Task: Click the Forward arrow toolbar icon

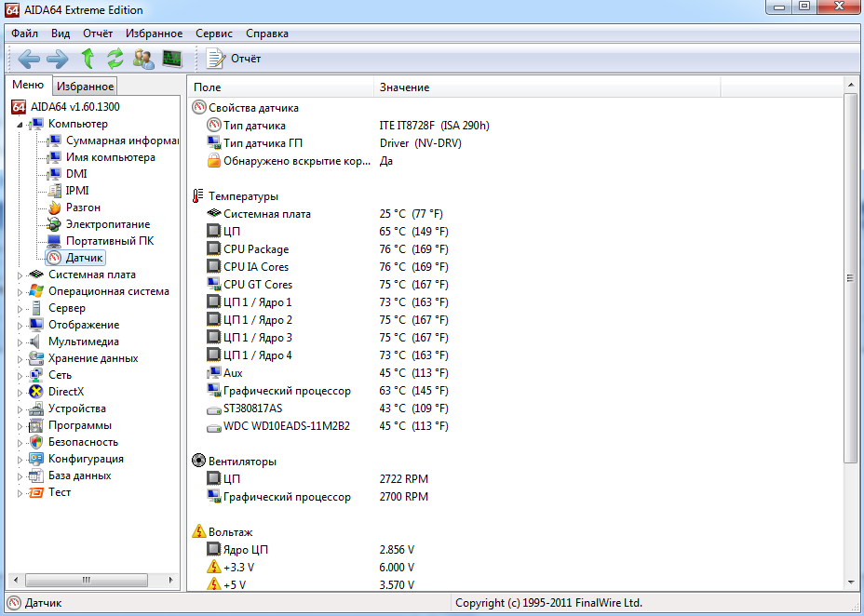Action: click(57, 59)
